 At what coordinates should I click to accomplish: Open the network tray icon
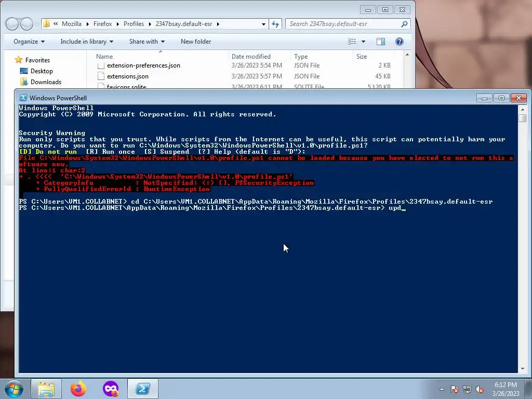pyautogui.click(x=467, y=389)
